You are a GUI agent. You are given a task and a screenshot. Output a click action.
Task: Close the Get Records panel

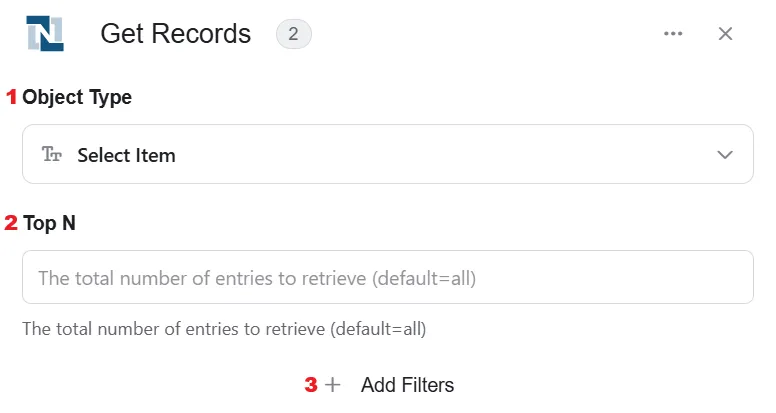point(726,34)
